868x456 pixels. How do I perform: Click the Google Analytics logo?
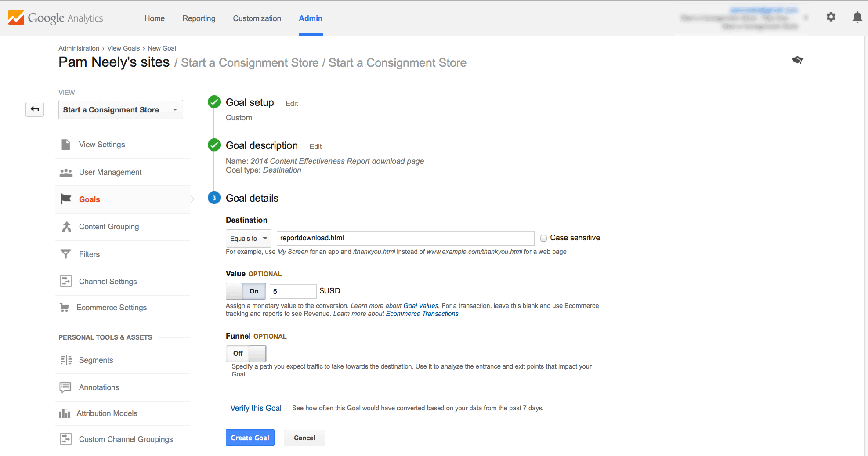[56, 18]
